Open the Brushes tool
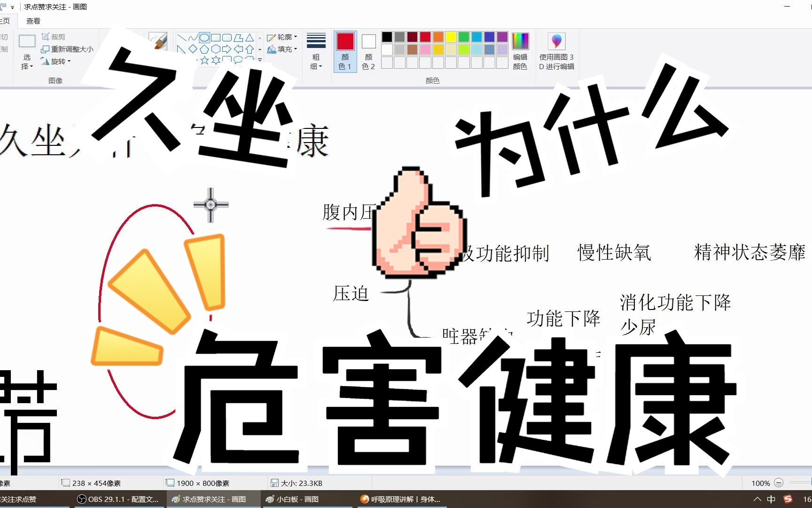The height and width of the screenshot is (508, 812). click(x=158, y=41)
